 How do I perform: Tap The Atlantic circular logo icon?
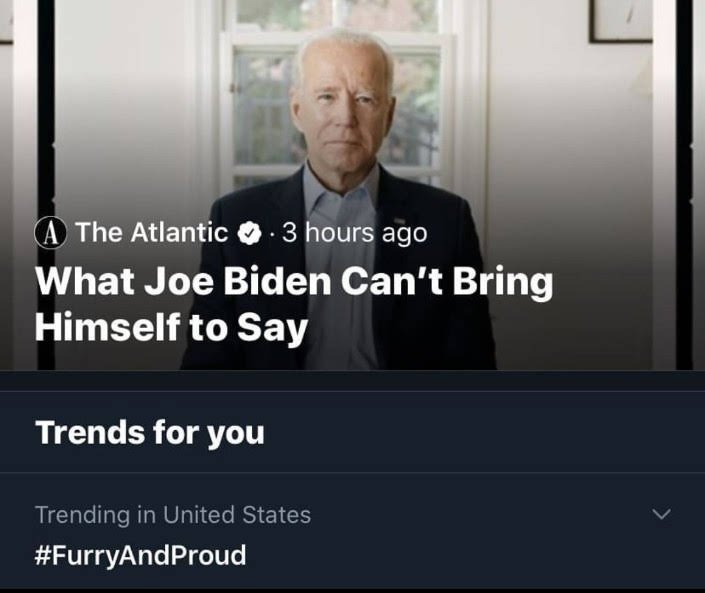50,233
